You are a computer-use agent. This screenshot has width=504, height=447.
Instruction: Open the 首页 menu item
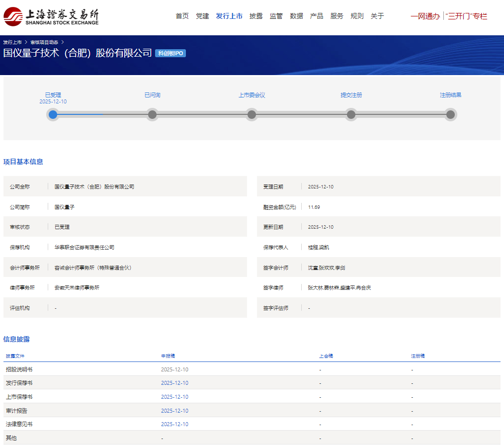(x=182, y=16)
